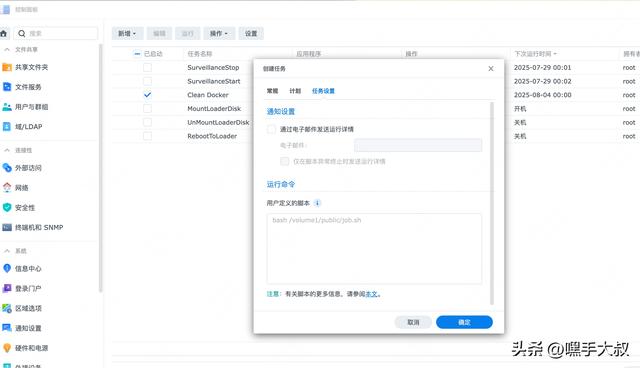Switch to the 计划 tab
The image size is (640, 368).
[x=295, y=91]
